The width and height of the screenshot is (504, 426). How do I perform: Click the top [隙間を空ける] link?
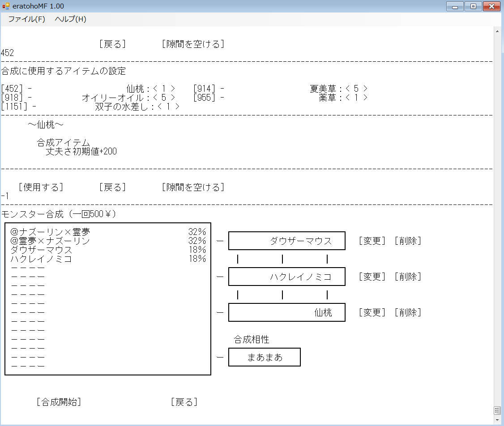coord(193,44)
